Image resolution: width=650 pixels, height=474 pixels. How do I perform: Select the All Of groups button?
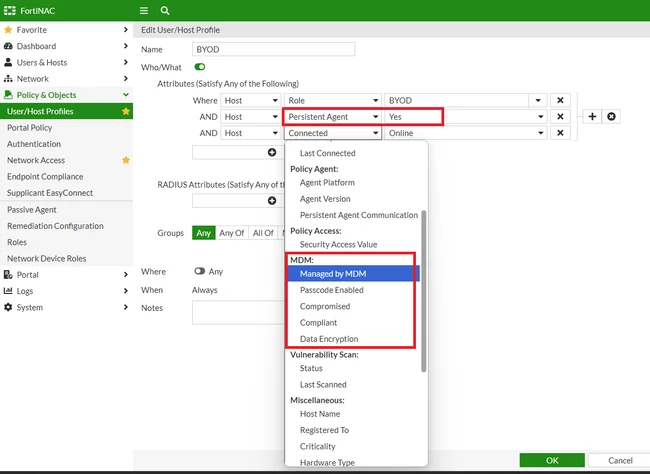click(x=263, y=233)
